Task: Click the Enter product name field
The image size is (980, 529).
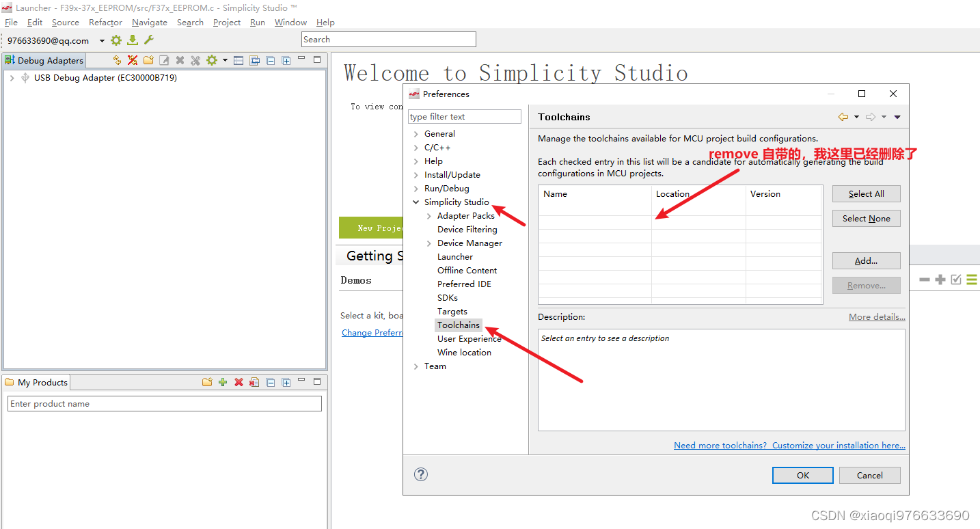Action: (165, 404)
